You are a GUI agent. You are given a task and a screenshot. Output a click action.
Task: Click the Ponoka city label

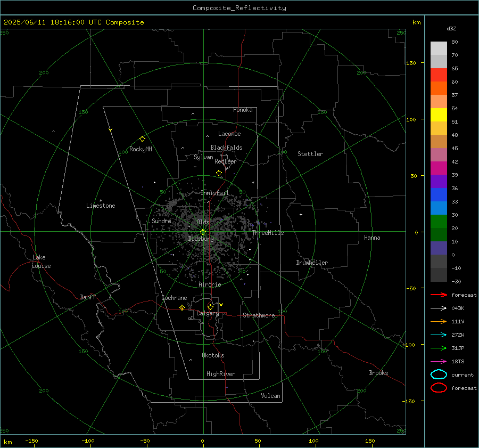(x=243, y=110)
